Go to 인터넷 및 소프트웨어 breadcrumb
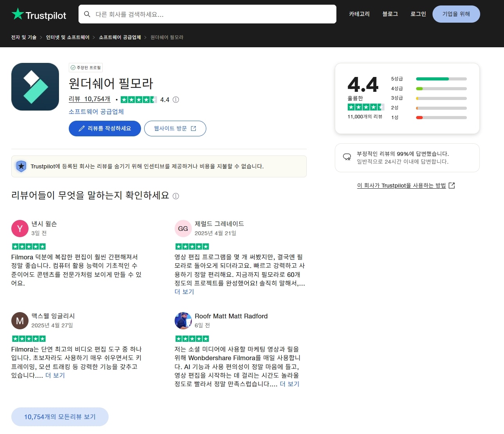 click(68, 38)
